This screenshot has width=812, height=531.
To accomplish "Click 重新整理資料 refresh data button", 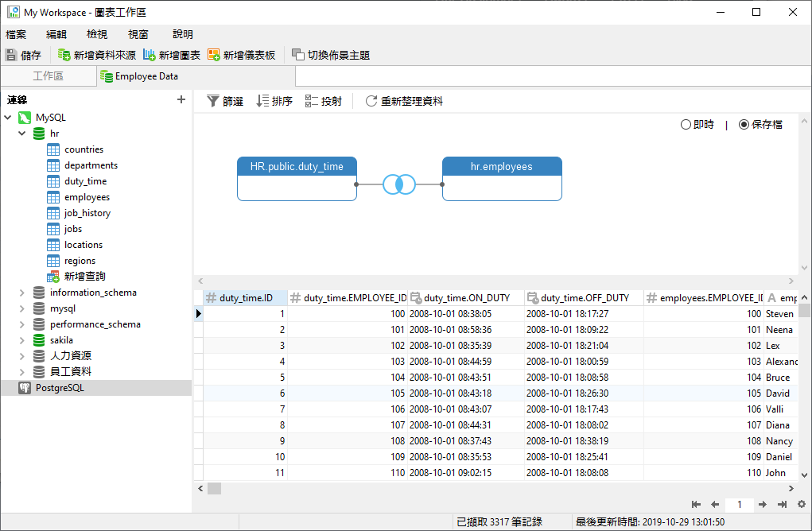I will (x=404, y=101).
